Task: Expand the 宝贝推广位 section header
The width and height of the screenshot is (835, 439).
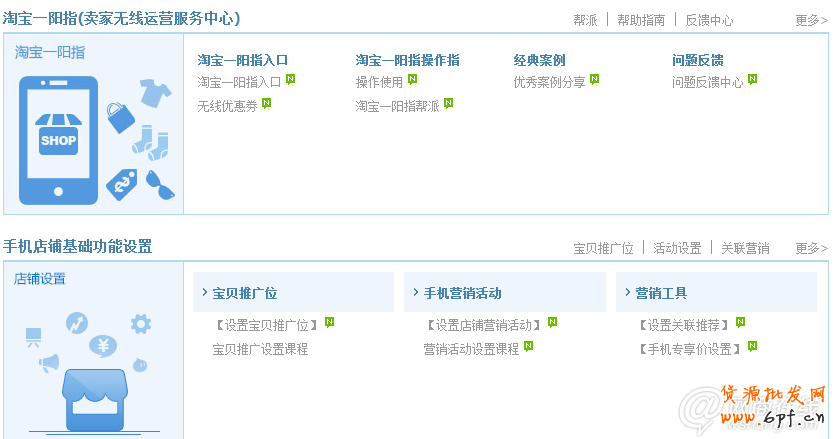Action: click(244, 293)
